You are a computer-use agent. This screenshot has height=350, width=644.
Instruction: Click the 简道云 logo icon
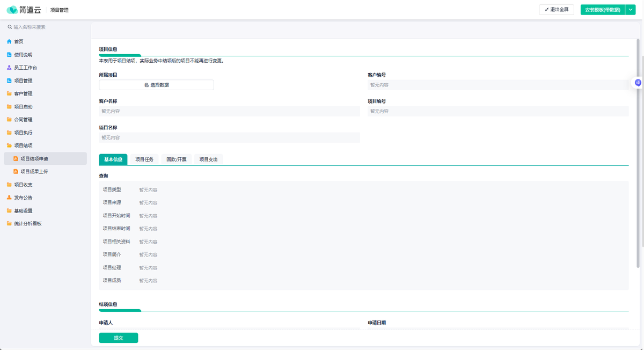[x=12, y=10]
